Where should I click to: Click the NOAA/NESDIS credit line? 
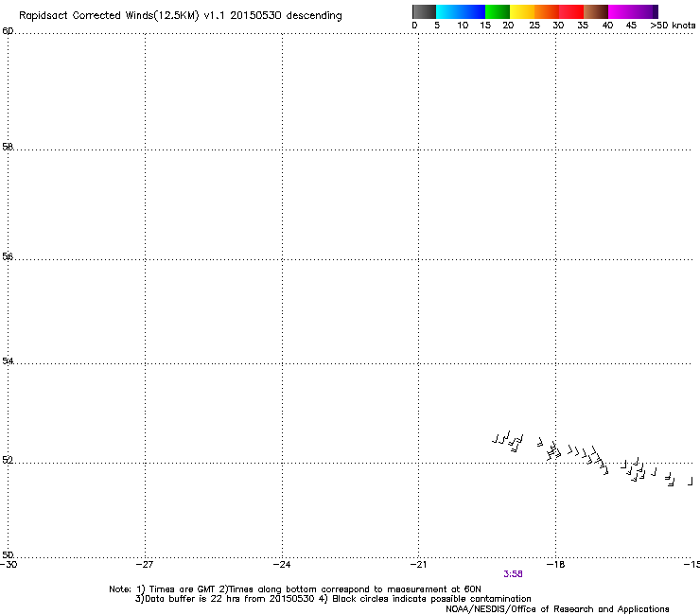(x=557, y=609)
